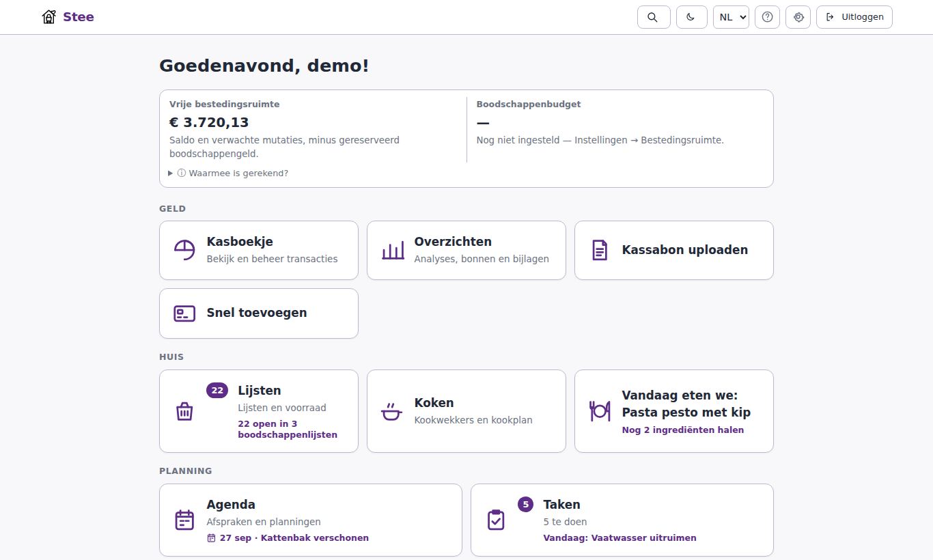933x560 pixels.
Task: Click the fork and plate meal icon
Action: click(600, 411)
